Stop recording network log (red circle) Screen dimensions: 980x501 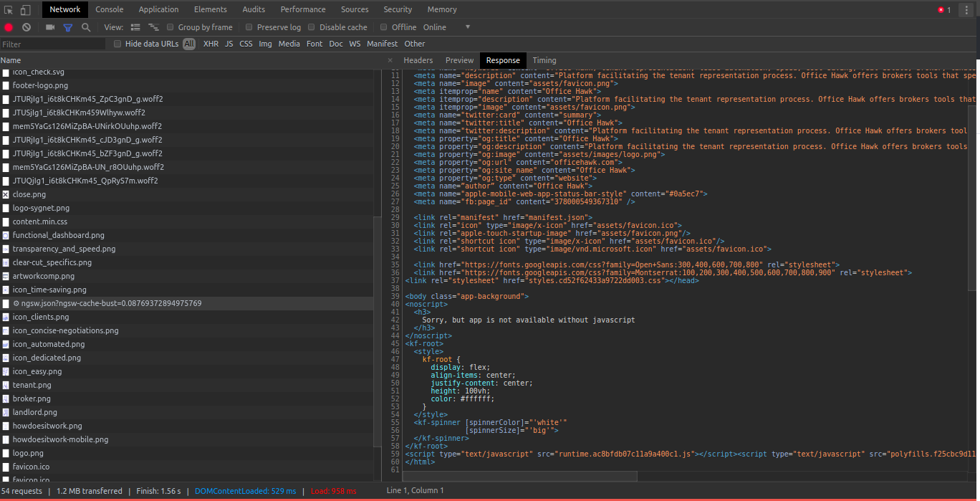[x=9, y=27]
